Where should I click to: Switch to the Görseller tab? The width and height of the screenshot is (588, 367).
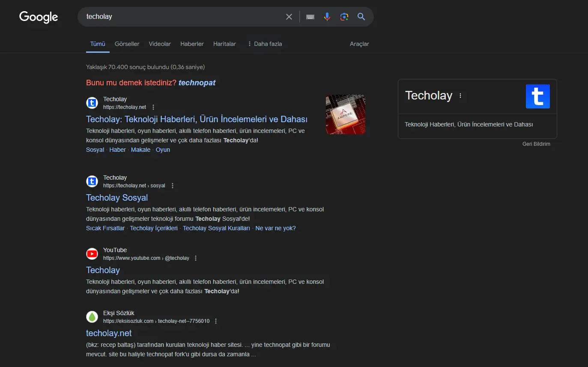click(x=127, y=44)
